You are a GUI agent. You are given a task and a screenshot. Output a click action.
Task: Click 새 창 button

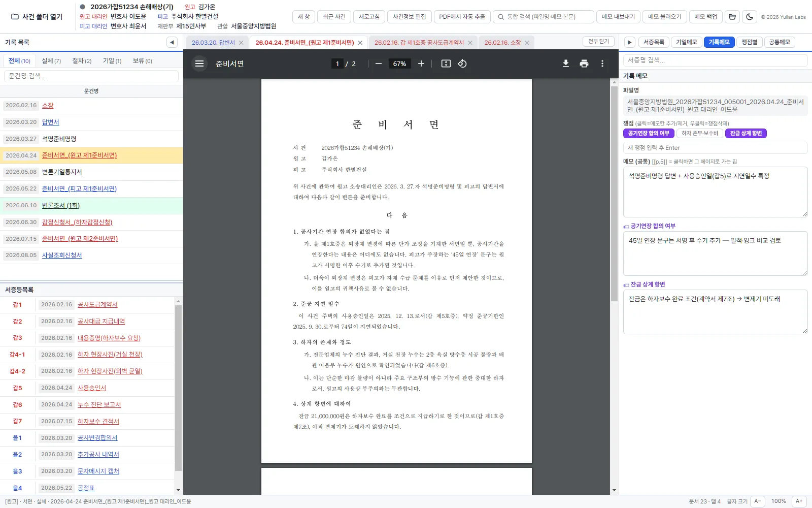(303, 17)
